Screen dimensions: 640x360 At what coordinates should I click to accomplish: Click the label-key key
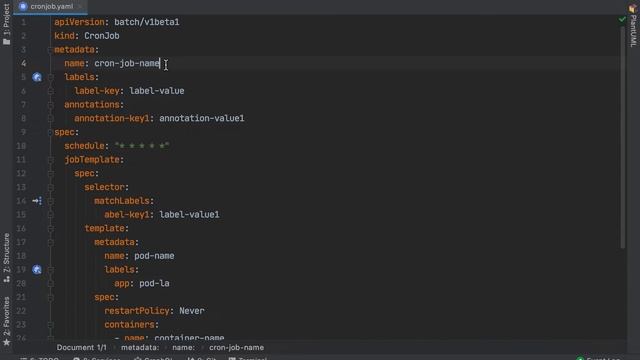pos(97,91)
